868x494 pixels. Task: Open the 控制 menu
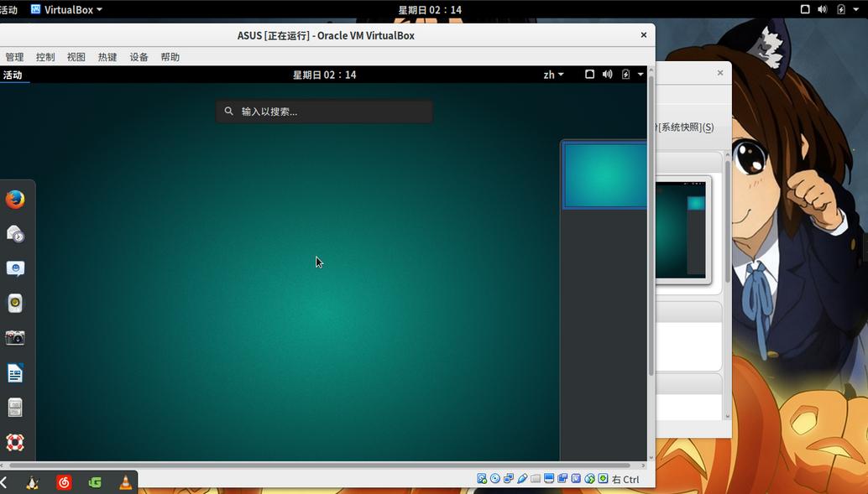(45, 57)
